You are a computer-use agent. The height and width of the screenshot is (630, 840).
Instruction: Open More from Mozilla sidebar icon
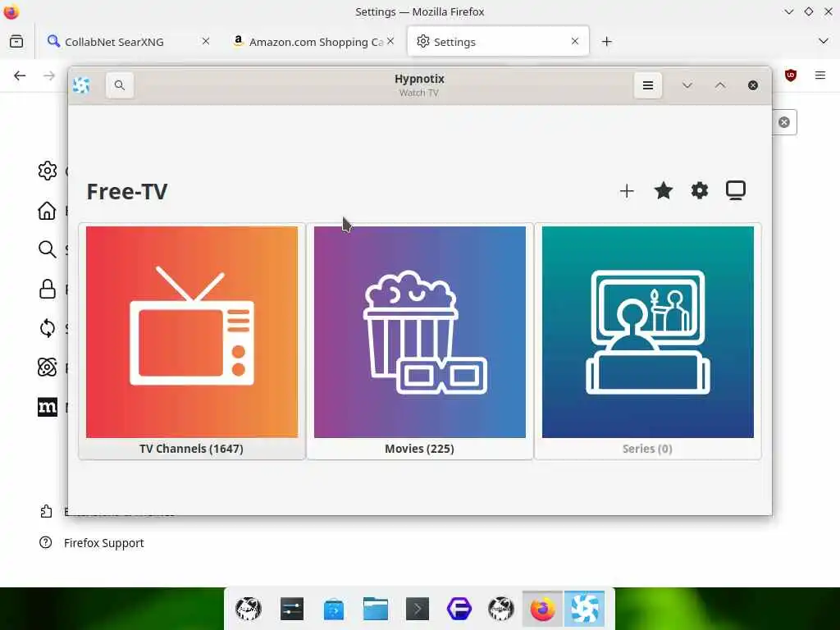[47, 407]
